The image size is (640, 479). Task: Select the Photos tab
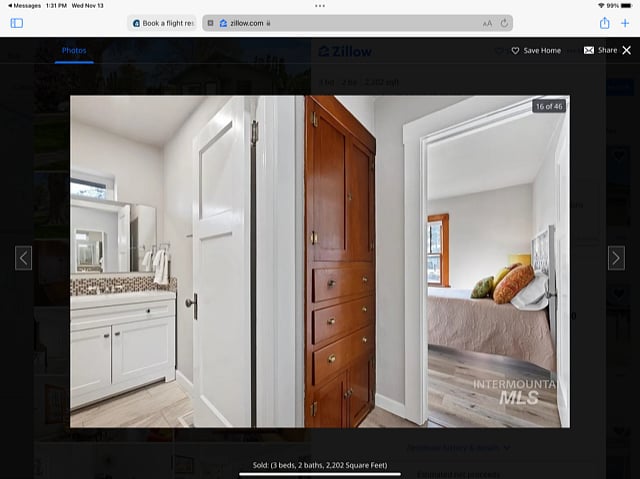pos(74,51)
